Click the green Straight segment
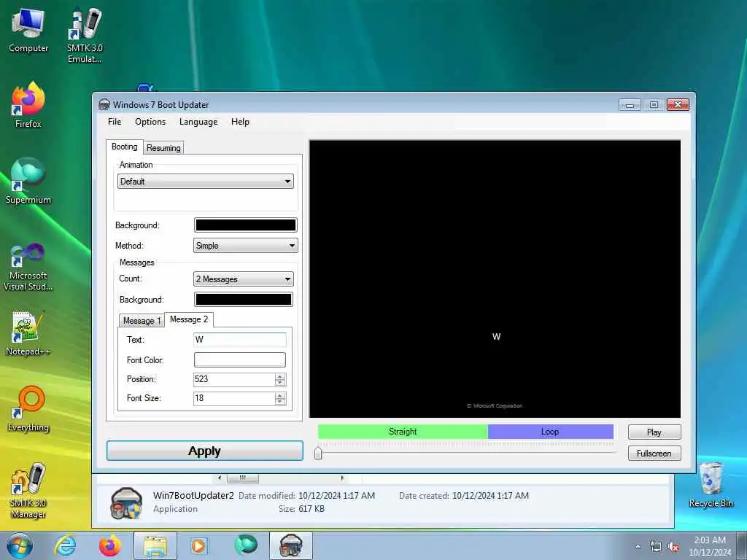The width and height of the screenshot is (747, 560). pos(403,432)
